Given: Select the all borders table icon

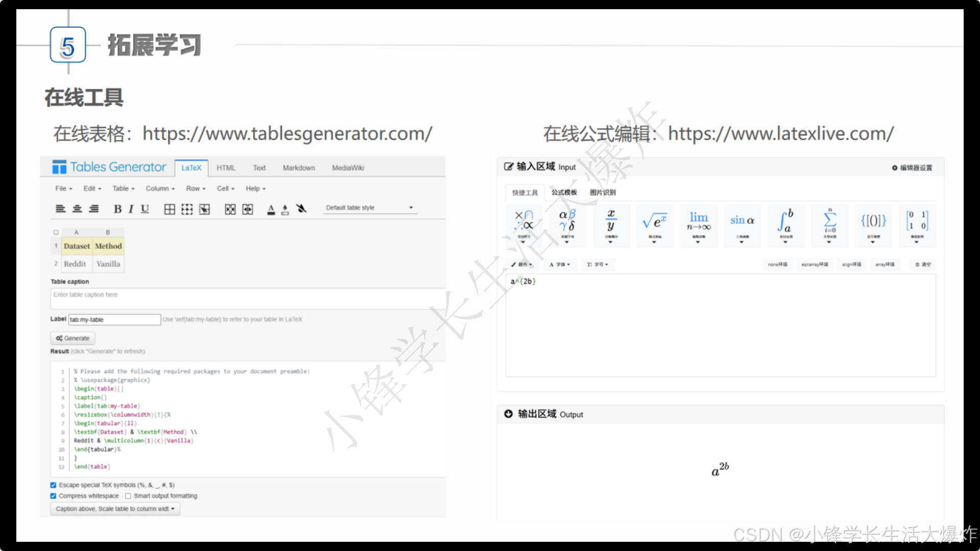Looking at the screenshot, I should [x=169, y=209].
